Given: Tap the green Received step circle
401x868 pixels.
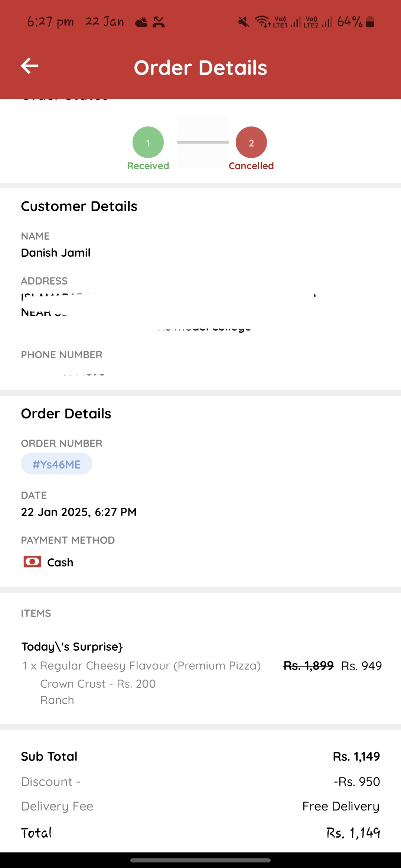Looking at the screenshot, I should pyautogui.click(x=148, y=142).
